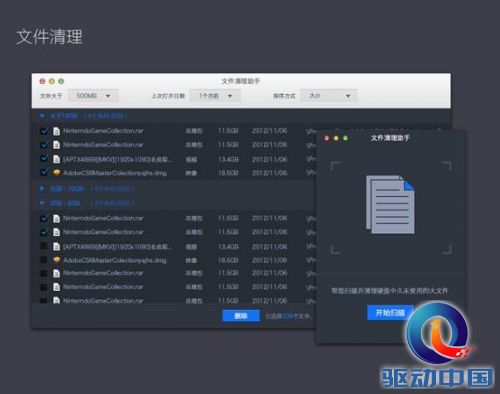Click unchecked [APTX4869][MKV][1920x1080] file name
Viewport: 500px width, 394px height.
(117, 247)
